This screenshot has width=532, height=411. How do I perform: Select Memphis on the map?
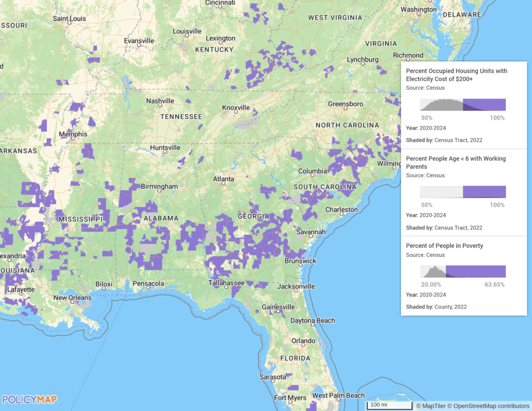click(73, 134)
